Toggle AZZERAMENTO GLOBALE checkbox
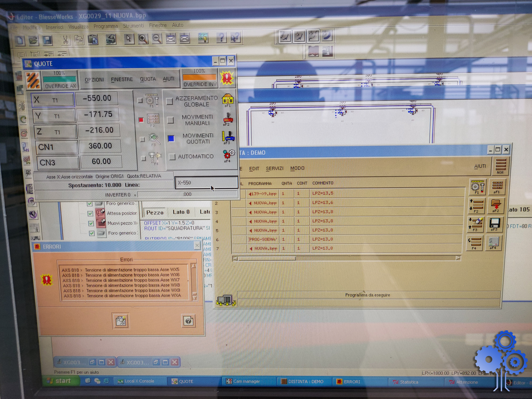The width and height of the screenshot is (532, 399). tap(169, 101)
